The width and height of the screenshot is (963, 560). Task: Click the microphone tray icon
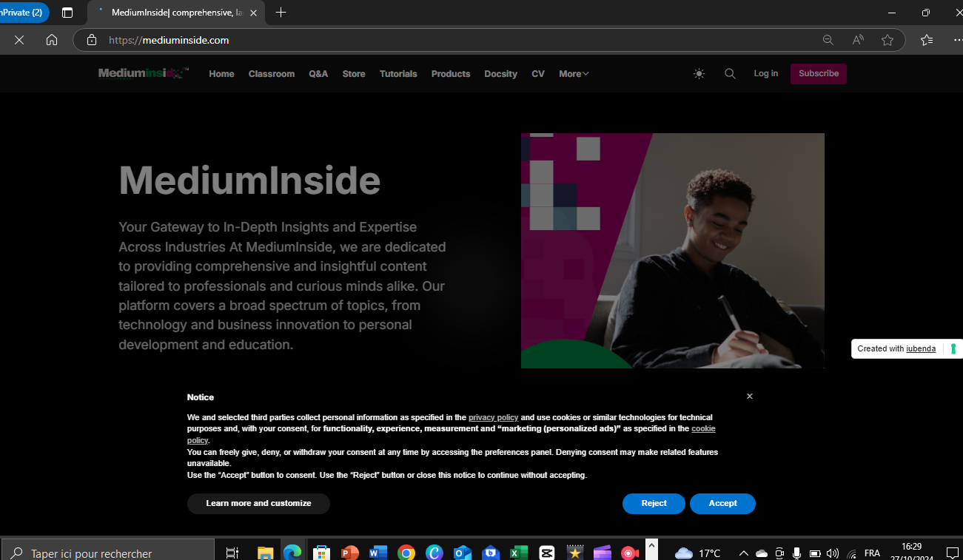pos(797,553)
